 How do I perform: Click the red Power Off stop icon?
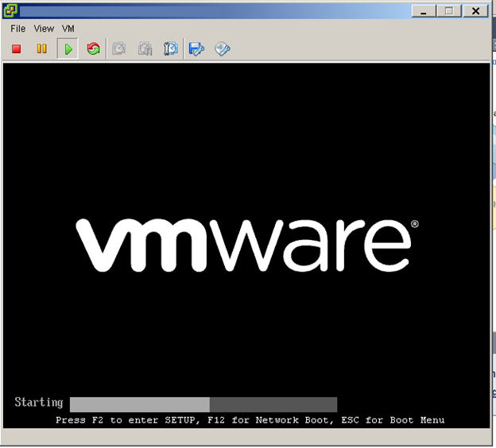(17, 49)
